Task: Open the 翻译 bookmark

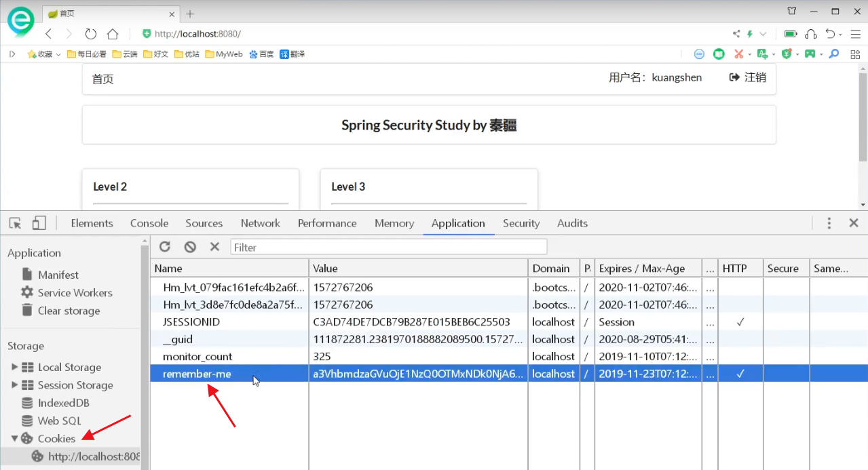Action: pyautogui.click(x=292, y=54)
